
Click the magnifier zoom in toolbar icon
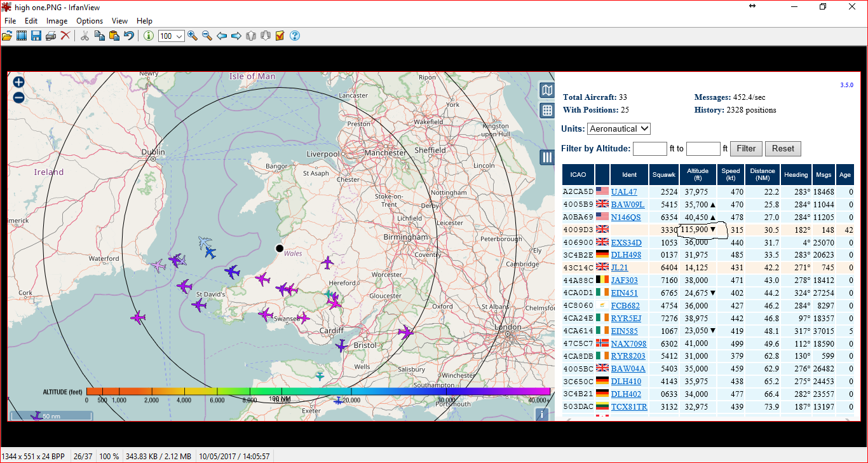192,36
